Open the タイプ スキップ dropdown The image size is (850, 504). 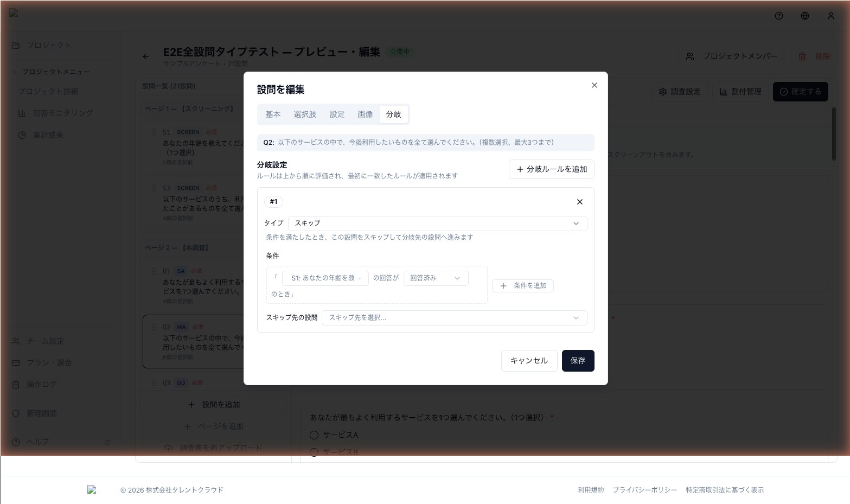[x=437, y=224]
